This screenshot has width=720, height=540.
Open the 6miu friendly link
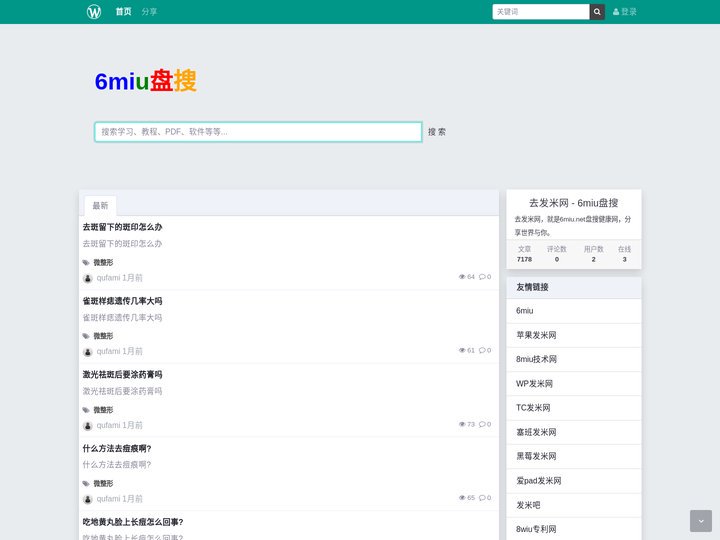[x=574, y=311]
